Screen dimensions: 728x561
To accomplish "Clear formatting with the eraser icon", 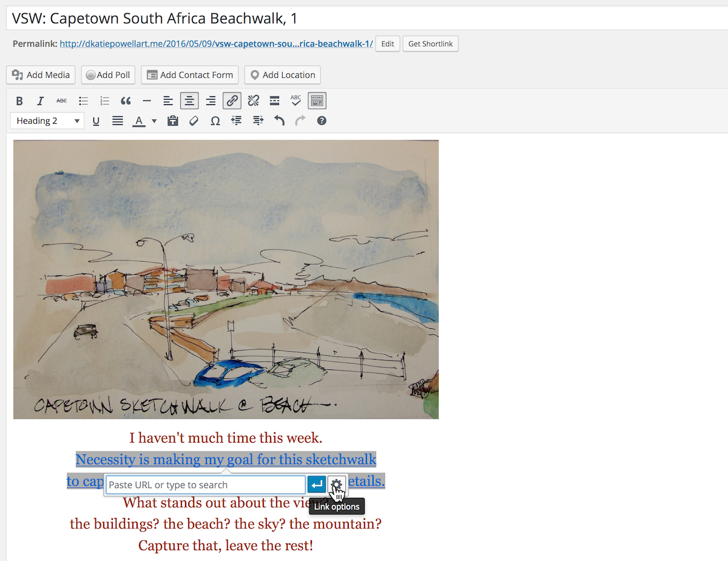I will (194, 121).
